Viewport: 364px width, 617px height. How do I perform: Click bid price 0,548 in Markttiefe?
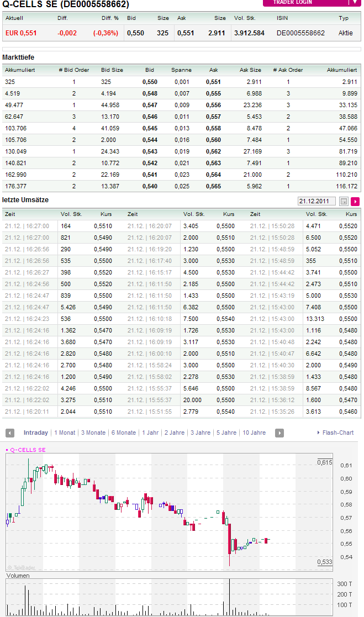(x=150, y=94)
